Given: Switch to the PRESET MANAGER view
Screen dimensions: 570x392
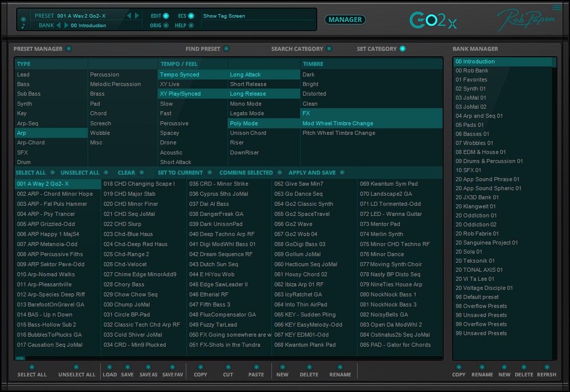Looking at the screenshot, I should pyautogui.click(x=68, y=49).
